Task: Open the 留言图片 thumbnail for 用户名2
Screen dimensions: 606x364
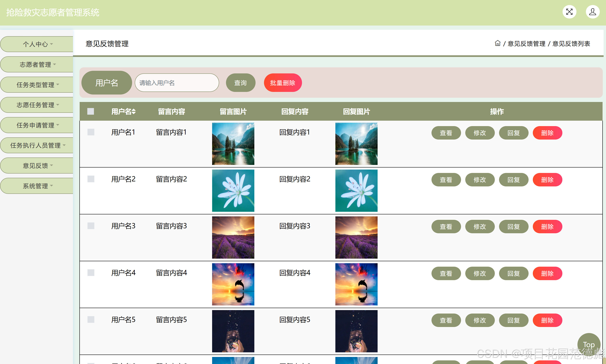Action: (233, 191)
